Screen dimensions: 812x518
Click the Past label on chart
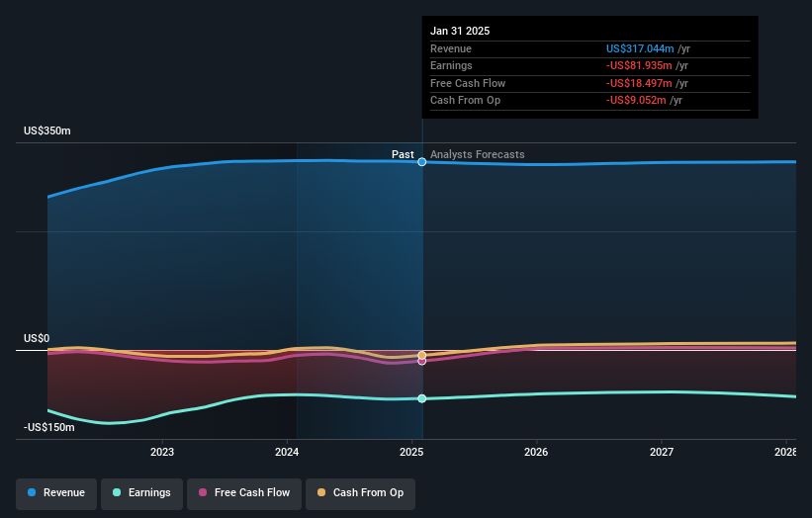(x=403, y=154)
